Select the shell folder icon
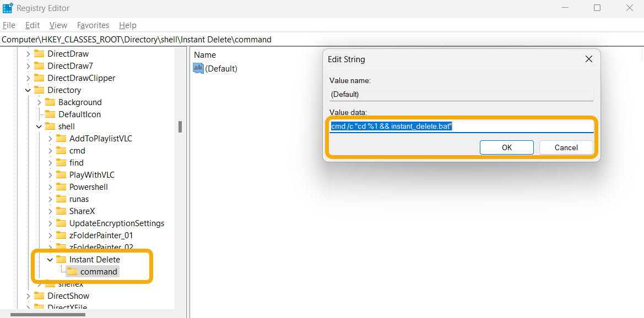Viewport: 644px width, 318px height. [x=50, y=126]
